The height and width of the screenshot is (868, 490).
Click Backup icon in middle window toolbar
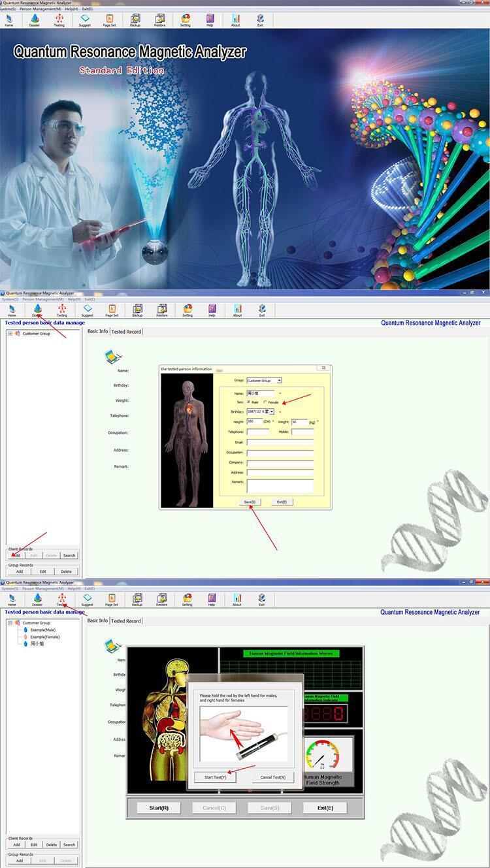(x=137, y=310)
